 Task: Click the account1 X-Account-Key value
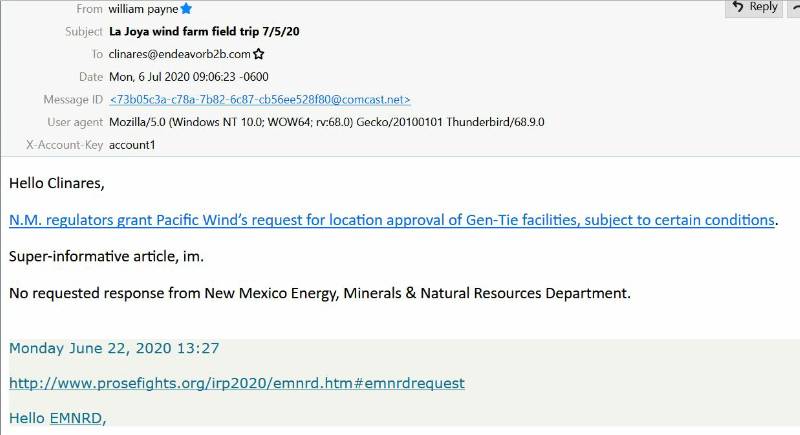coord(132,145)
